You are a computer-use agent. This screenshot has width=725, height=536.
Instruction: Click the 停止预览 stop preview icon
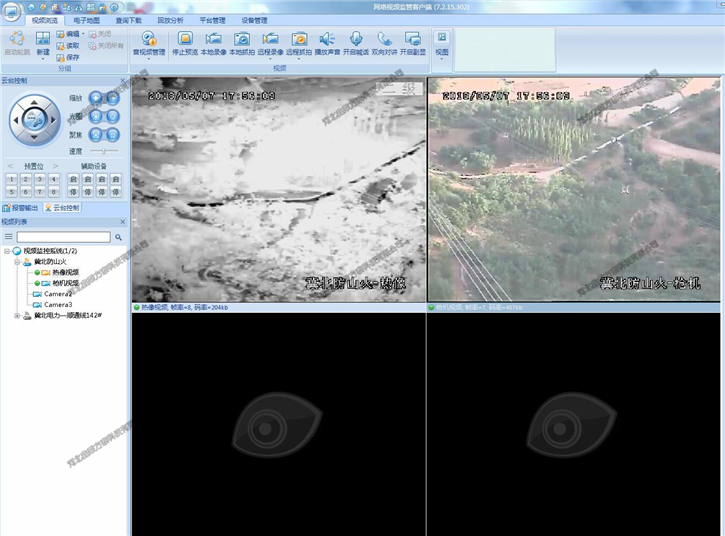coord(185,42)
